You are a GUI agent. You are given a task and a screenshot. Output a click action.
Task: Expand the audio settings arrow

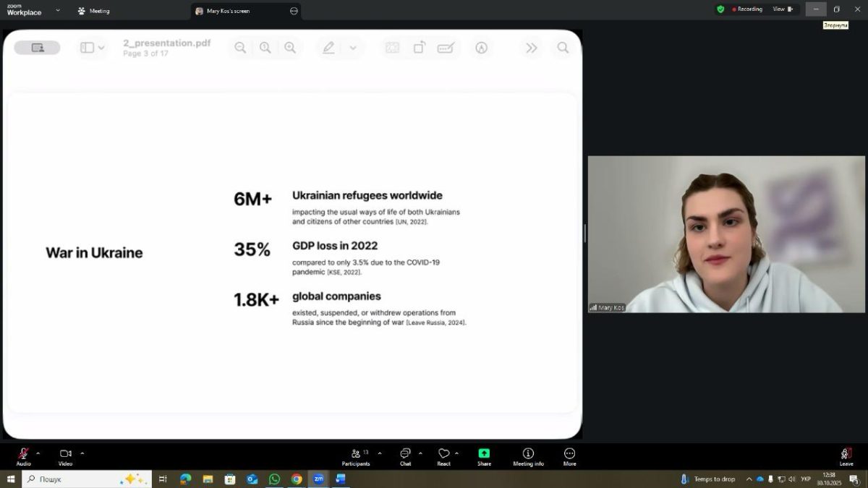pyautogui.click(x=38, y=453)
